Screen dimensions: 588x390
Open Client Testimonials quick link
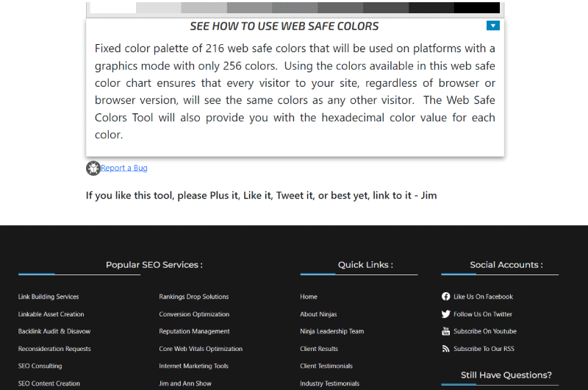coord(326,366)
